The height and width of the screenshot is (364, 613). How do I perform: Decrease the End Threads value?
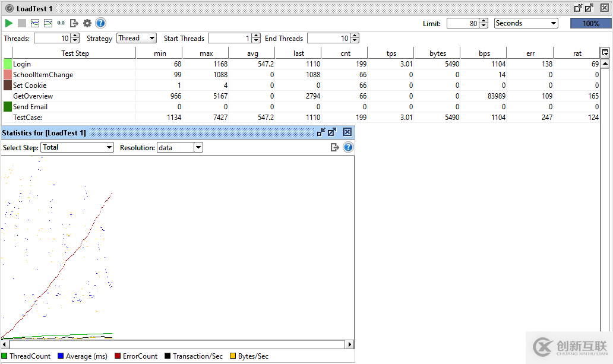[355, 40]
